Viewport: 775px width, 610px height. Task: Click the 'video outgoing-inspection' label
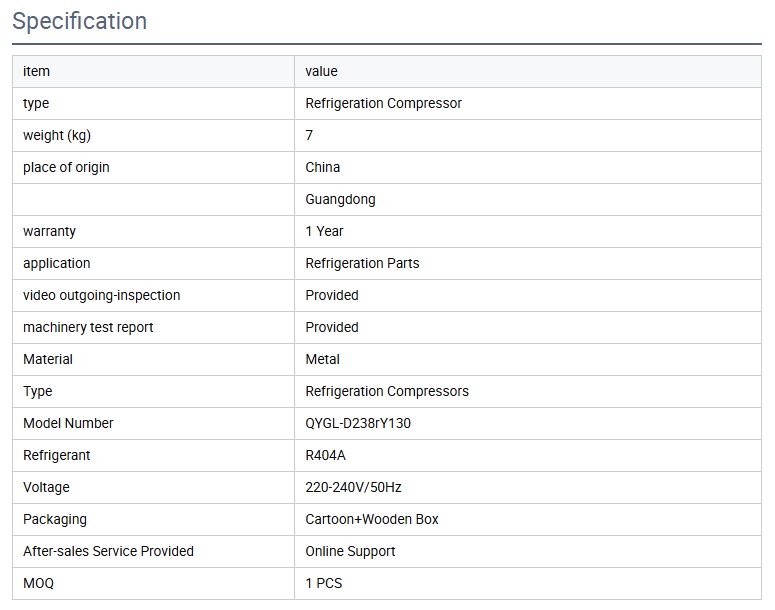(102, 295)
